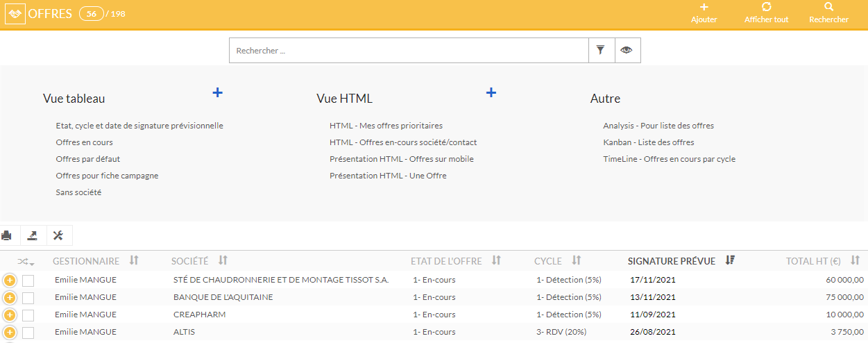
Task: Open the tools wrench icon
Action: [x=58, y=235]
